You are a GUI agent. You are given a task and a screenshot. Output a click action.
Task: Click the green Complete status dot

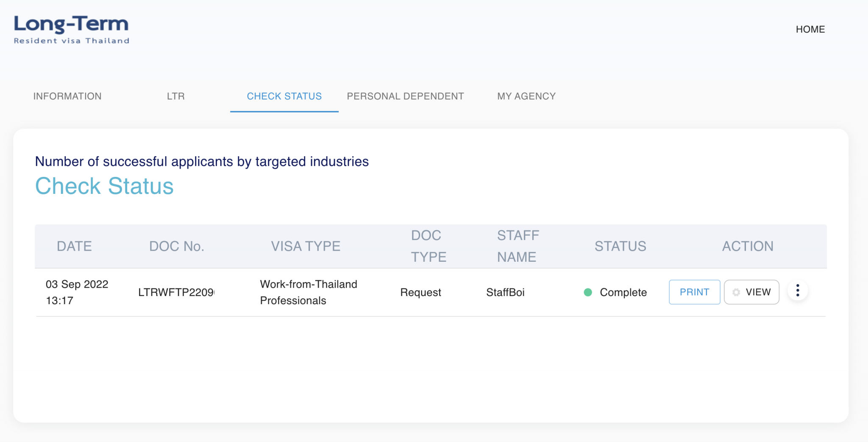(x=588, y=292)
